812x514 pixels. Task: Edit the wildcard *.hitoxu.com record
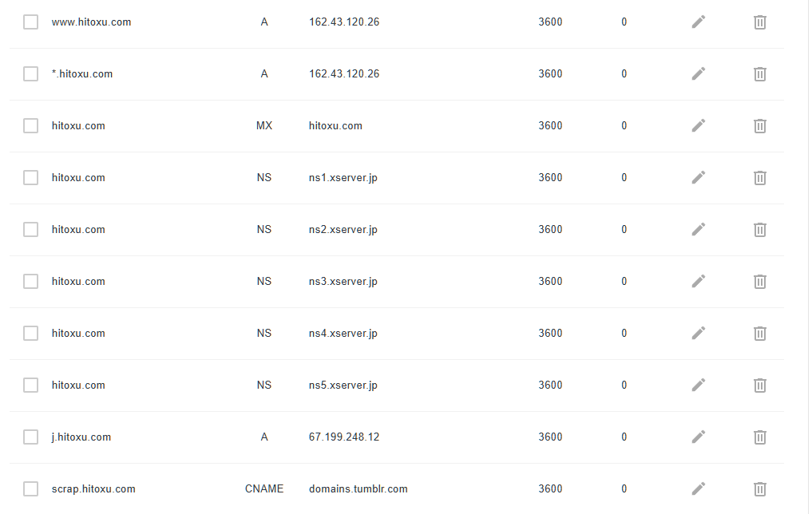699,74
